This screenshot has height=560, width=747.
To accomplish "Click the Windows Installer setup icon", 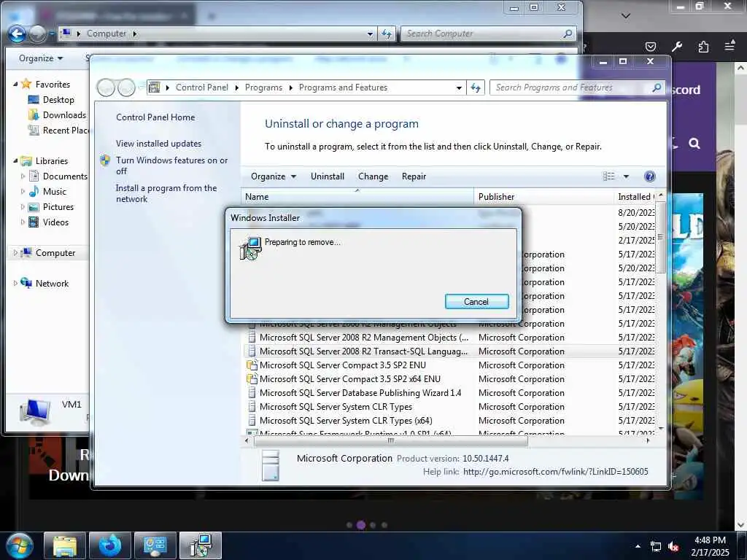I will pyautogui.click(x=251, y=249).
